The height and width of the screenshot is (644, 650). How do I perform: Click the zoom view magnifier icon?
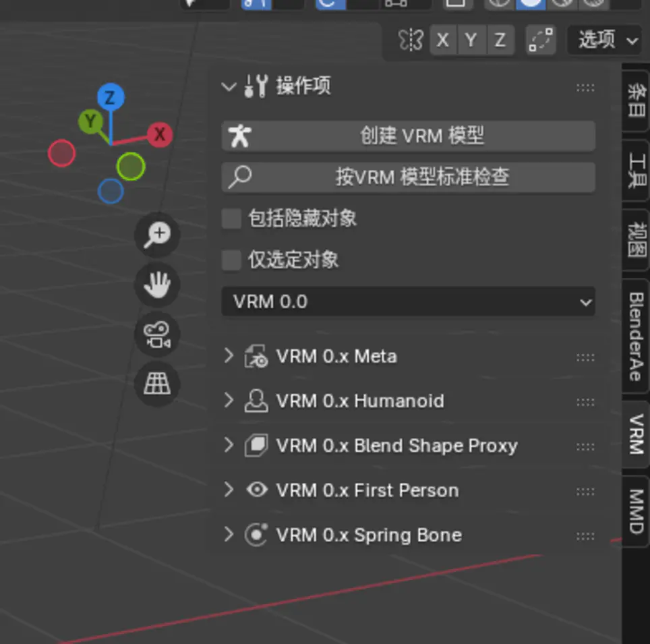pyautogui.click(x=157, y=235)
